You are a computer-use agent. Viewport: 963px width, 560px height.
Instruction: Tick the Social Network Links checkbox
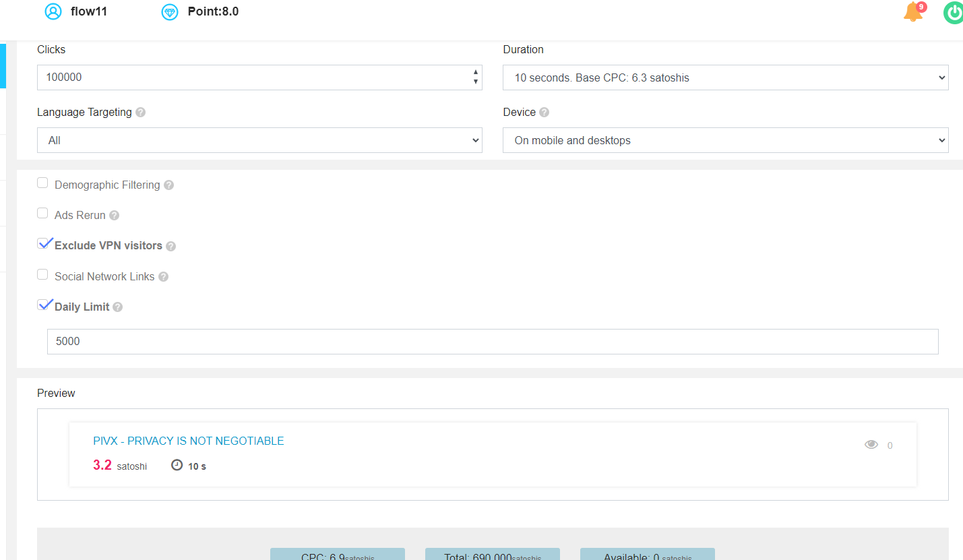coord(42,275)
